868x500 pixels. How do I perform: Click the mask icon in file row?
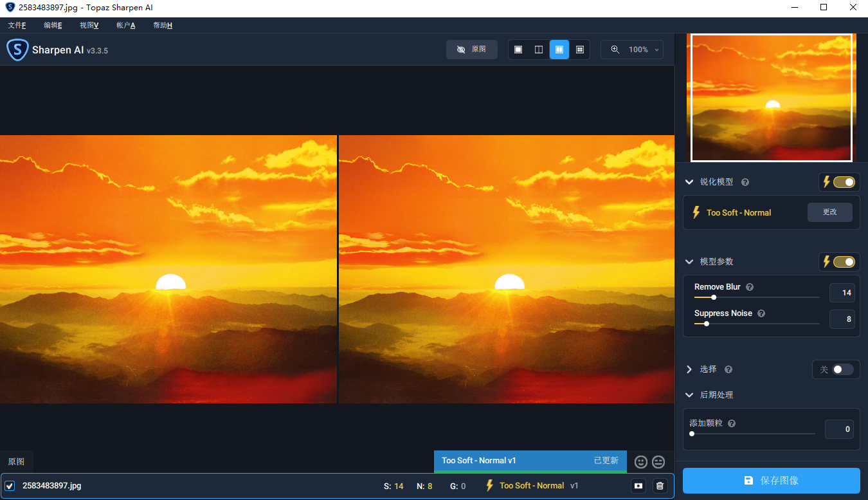tap(638, 486)
